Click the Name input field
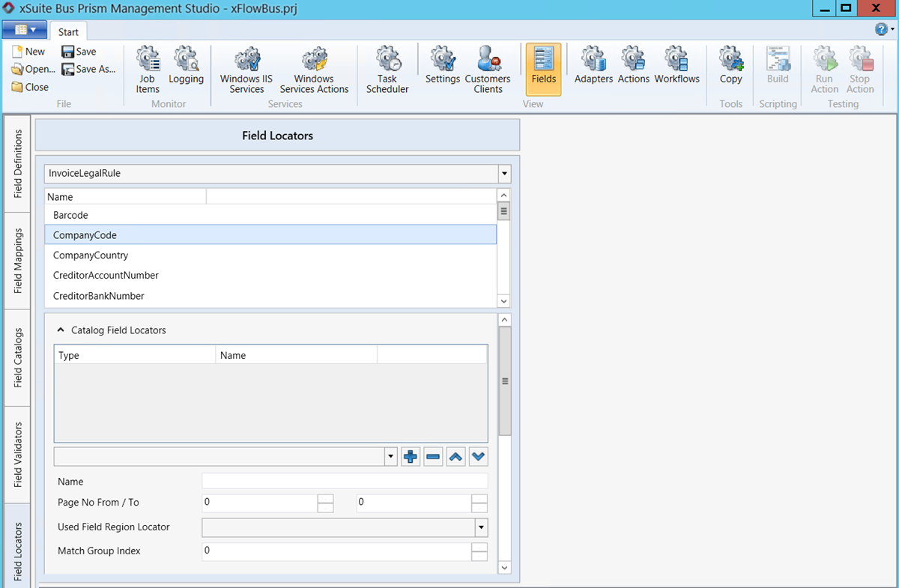Screen dimensions: 899x588 coord(345,481)
